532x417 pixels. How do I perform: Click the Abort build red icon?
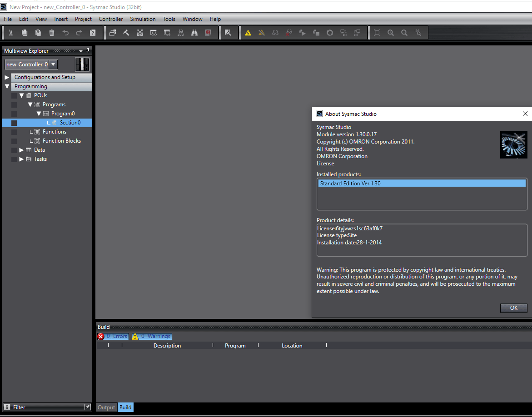pyautogui.click(x=208, y=32)
